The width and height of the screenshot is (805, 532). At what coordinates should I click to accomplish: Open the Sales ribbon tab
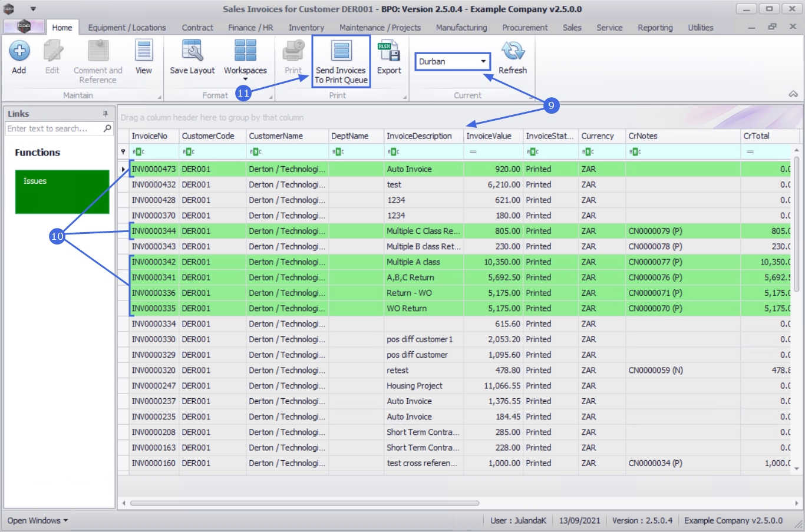click(572, 27)
